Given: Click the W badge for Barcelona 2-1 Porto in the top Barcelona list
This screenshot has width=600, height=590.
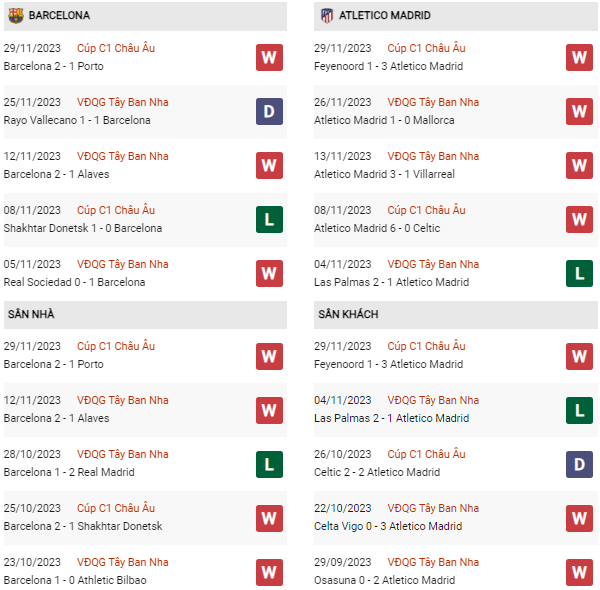Looking at the screenshot, I should tap(269, 57).
